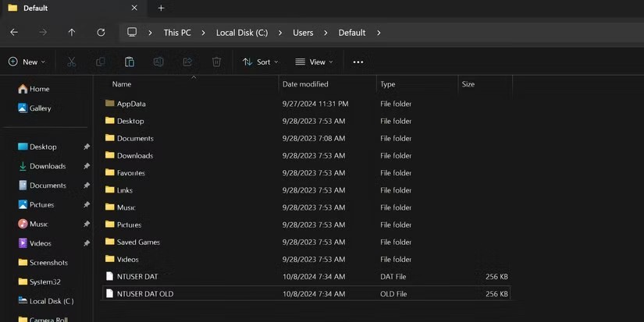Open the See more ellipsis menu

click(358, 62)
